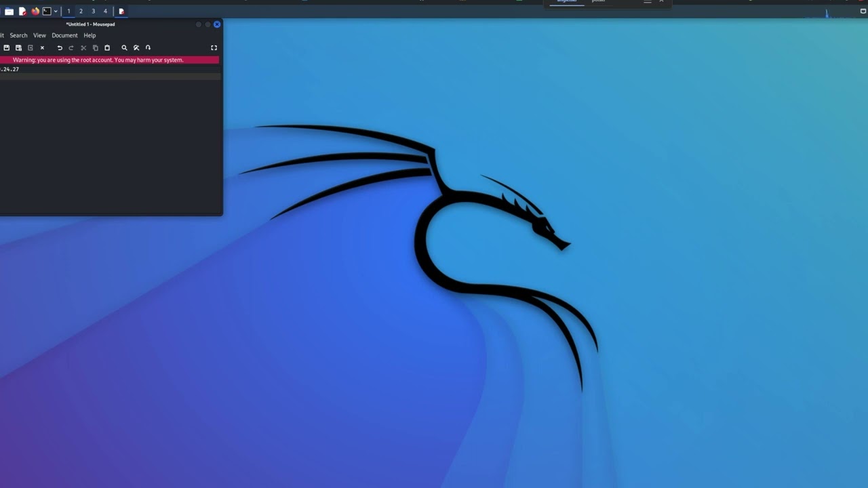Viewport: 868px width, 488px height.
Task: Open Find and Replace toolbar icon
Action: tap(136, 48)
